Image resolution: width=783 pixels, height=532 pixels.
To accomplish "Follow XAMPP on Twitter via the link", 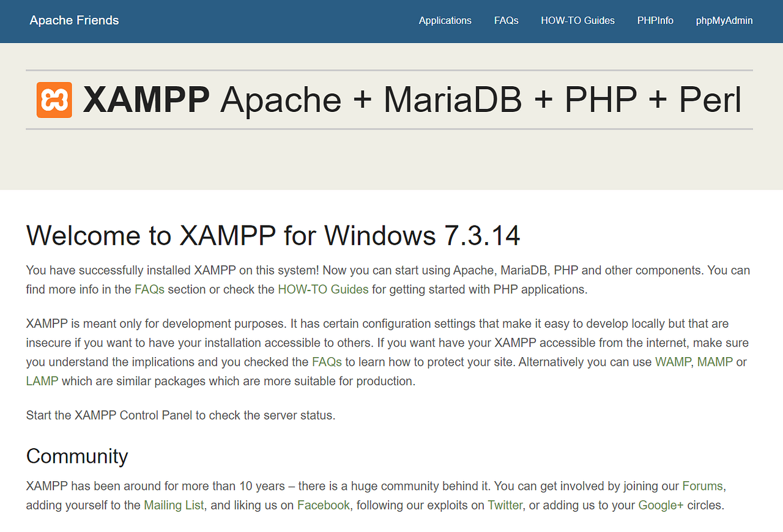I will click(x=505, y=505).
